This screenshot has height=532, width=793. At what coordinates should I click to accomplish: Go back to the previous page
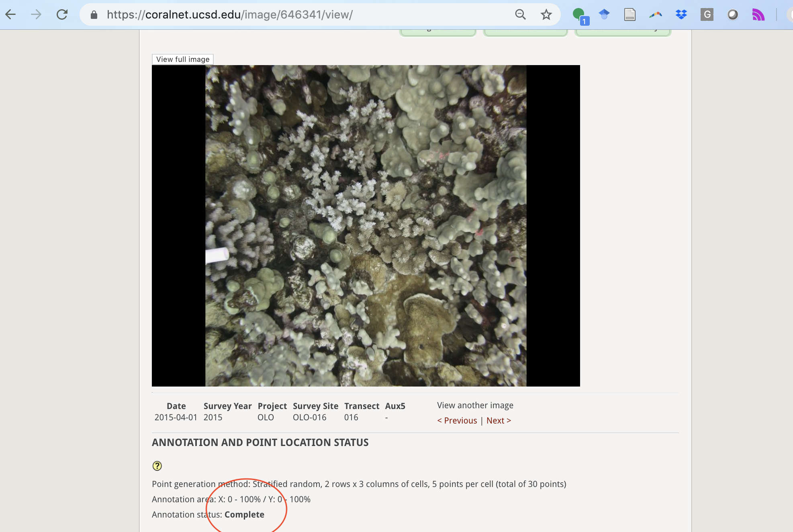coord(10,15)
